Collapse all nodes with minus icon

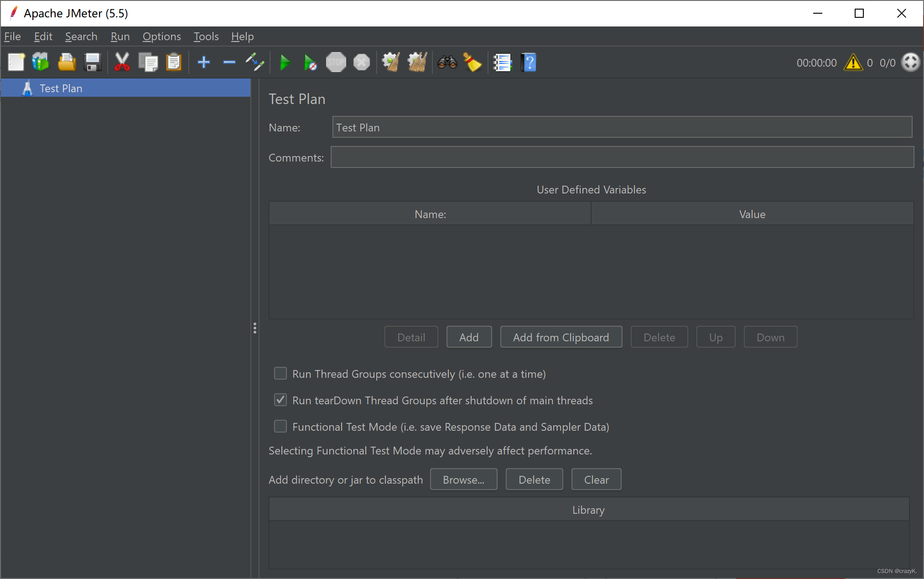pyautogui.click(x=229, y=63)
